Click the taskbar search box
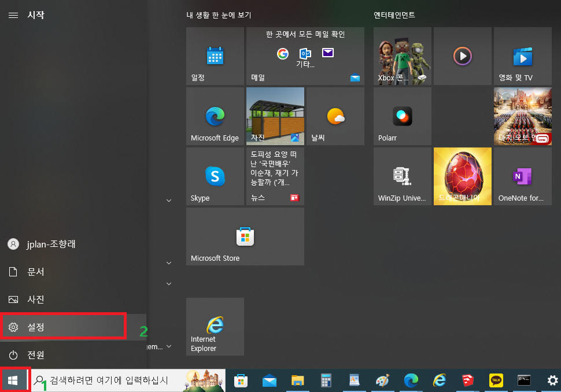The image size is (561, 392). coord(128,380)
